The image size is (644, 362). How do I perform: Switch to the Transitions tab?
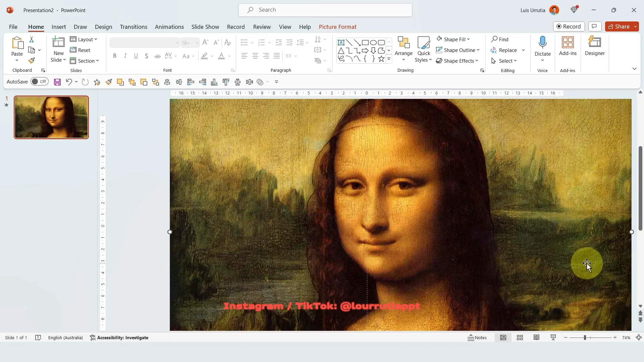click(x=133, y=27)
